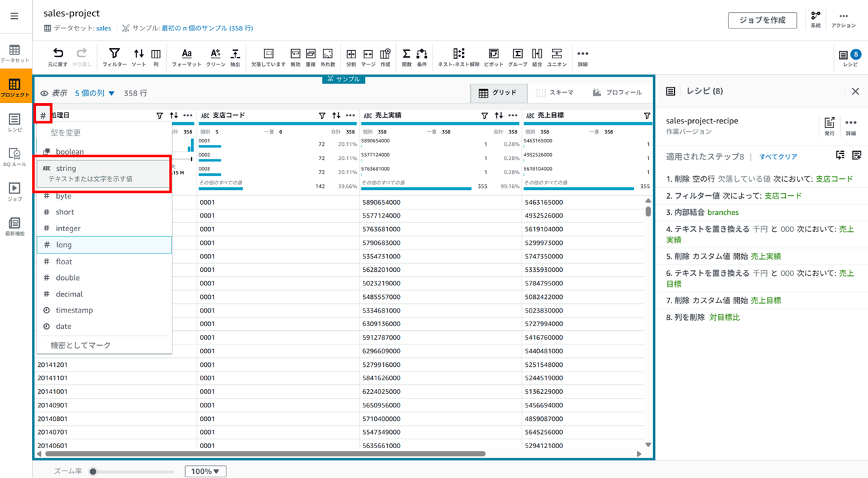This screenshot has width=868, height=478.
Task: Open the Merge (マージ) tool
Action: [368, 57]
